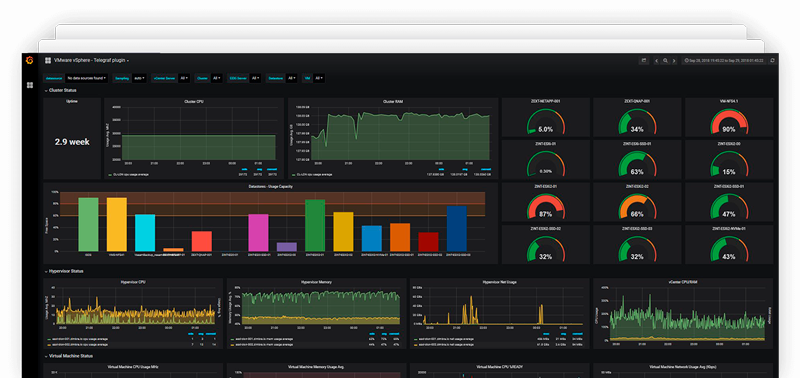Click the Virtual Machine Memory Usage Avg panel title
This screenshot has height=378, width=800.
[316, 367]
